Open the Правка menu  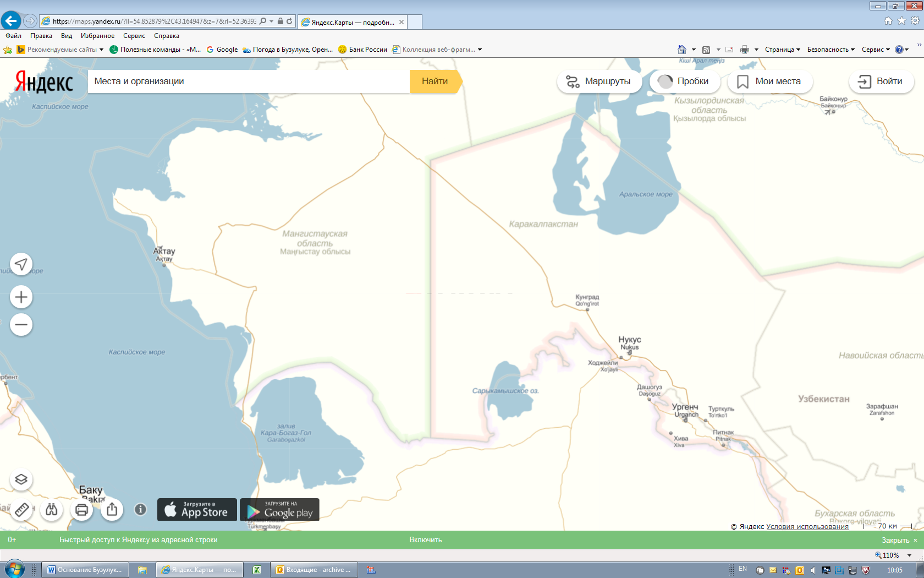[41, 36]
